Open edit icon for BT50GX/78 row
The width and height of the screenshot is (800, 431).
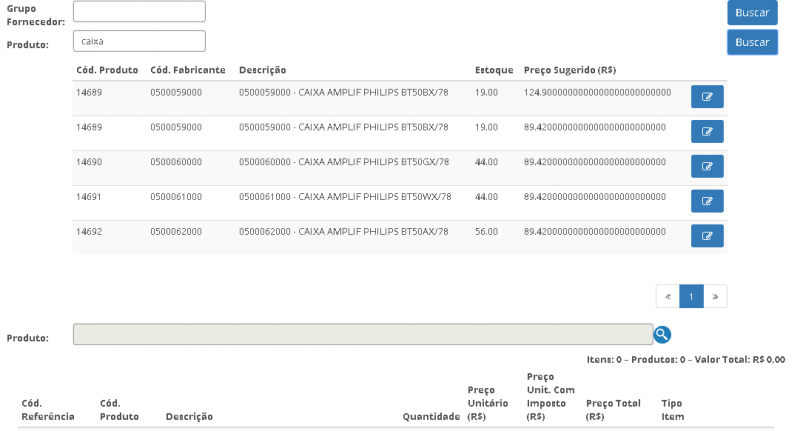[707, 166]
